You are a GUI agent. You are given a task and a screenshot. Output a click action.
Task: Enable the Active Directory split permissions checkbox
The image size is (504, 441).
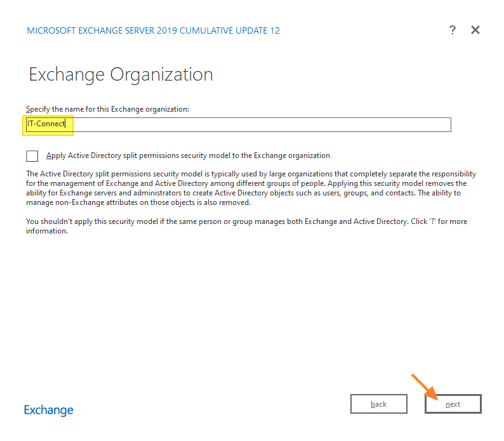pos(32,155)
